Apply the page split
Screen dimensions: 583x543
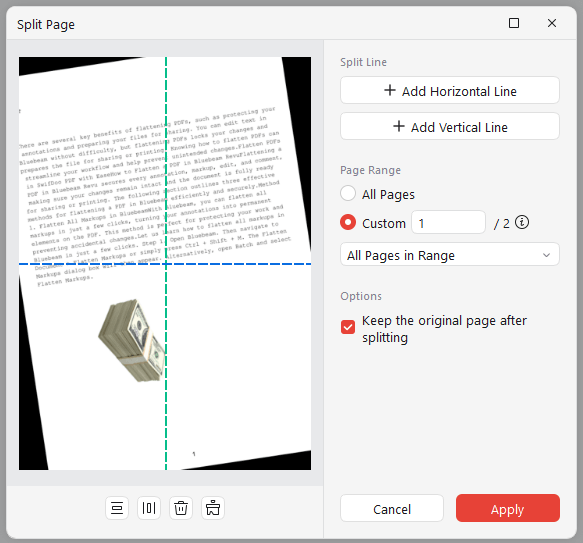point(508,508)
